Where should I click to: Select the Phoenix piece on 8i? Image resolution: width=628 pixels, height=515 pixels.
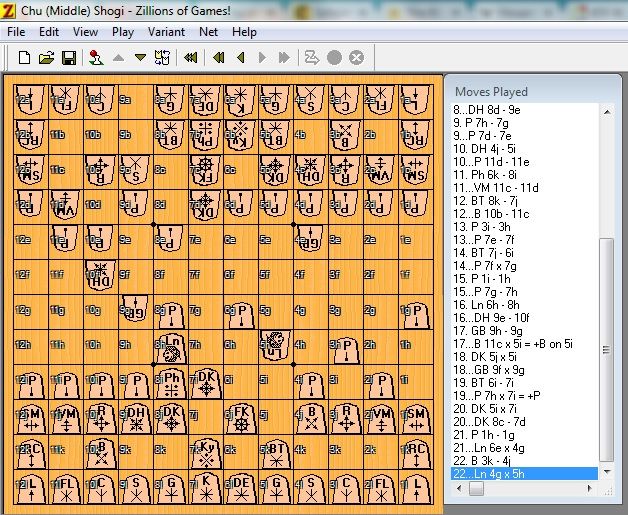[x=171, y=383]
